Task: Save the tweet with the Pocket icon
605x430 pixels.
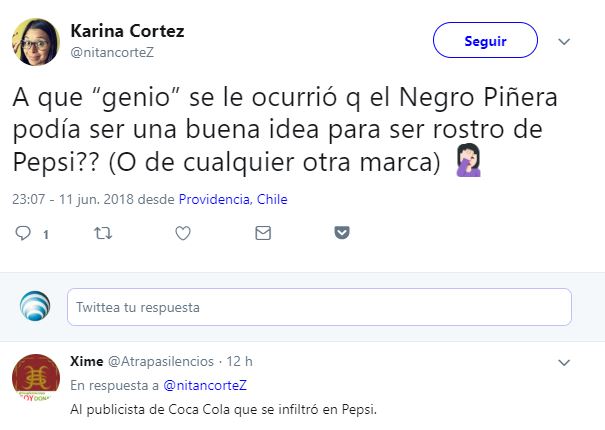Action: click(342, 233)
